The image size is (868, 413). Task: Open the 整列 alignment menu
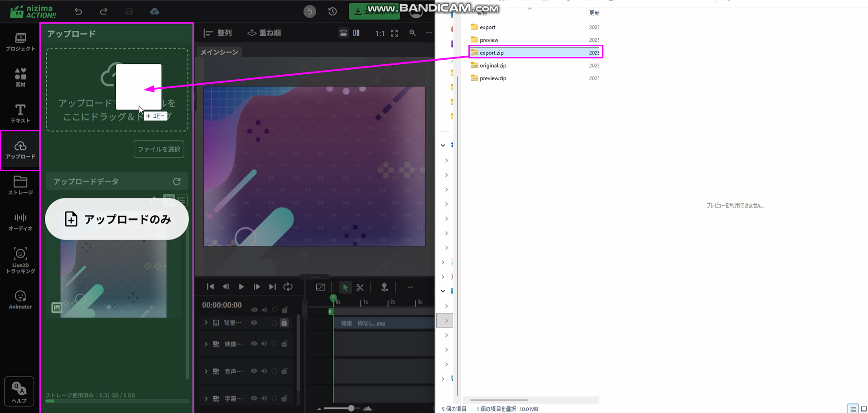(x=218, y=33)
